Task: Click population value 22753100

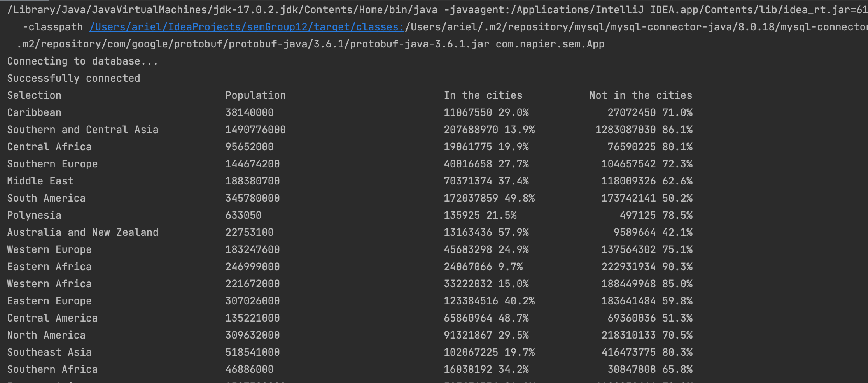Action: 250,232
